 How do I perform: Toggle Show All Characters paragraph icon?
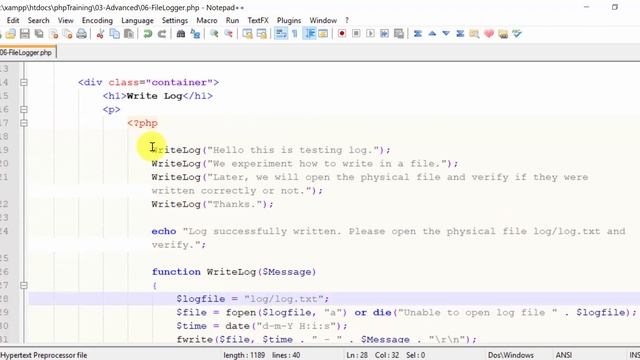click(x=295, y=34)
